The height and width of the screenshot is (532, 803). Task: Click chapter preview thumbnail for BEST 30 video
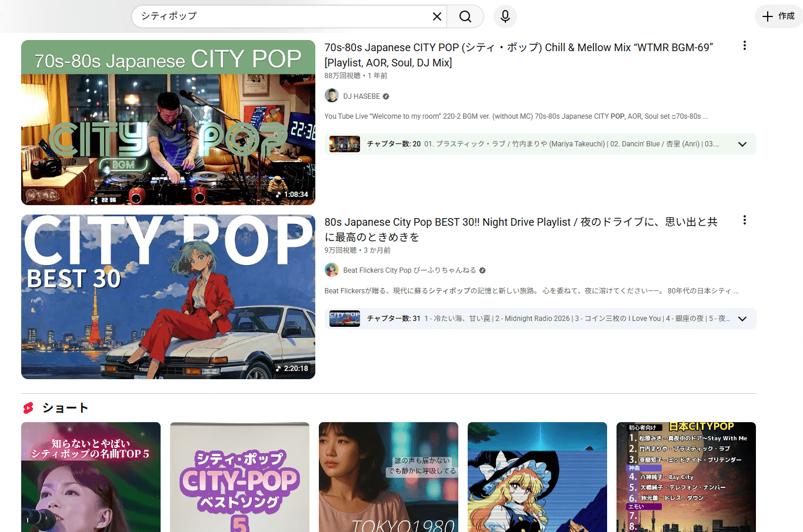pyautogui.click(x=345, y=319)
